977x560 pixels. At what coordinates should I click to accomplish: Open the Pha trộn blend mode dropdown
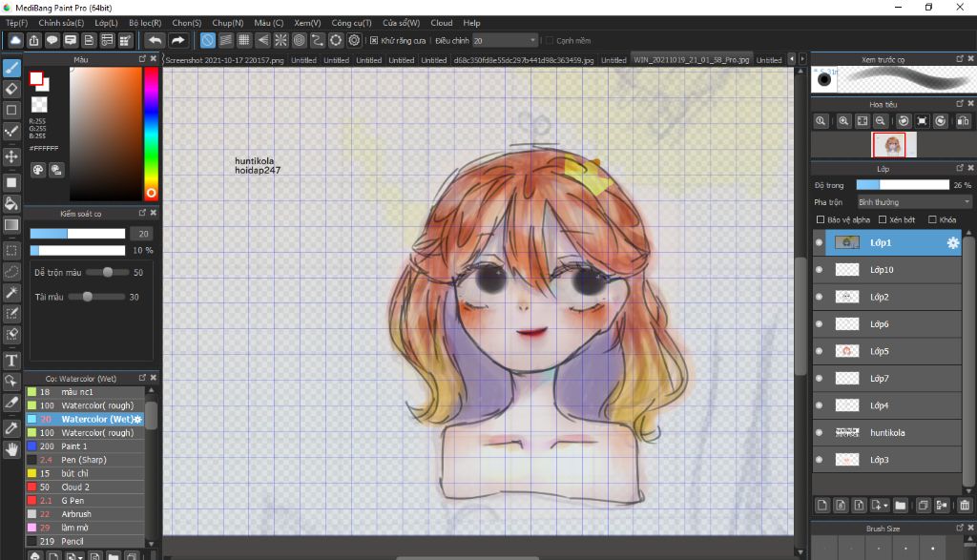click(914, 202)
